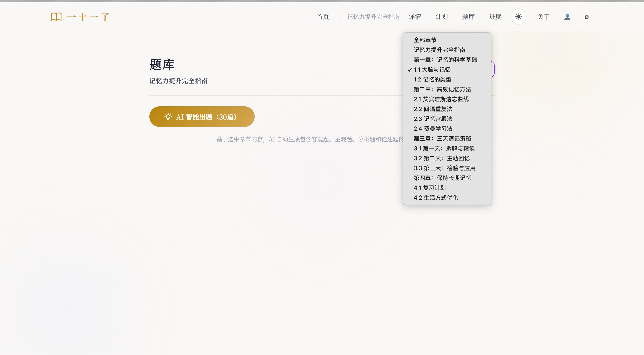Open the user profile icon
Viewport: 644px width, 355px height.
(567, 17)
